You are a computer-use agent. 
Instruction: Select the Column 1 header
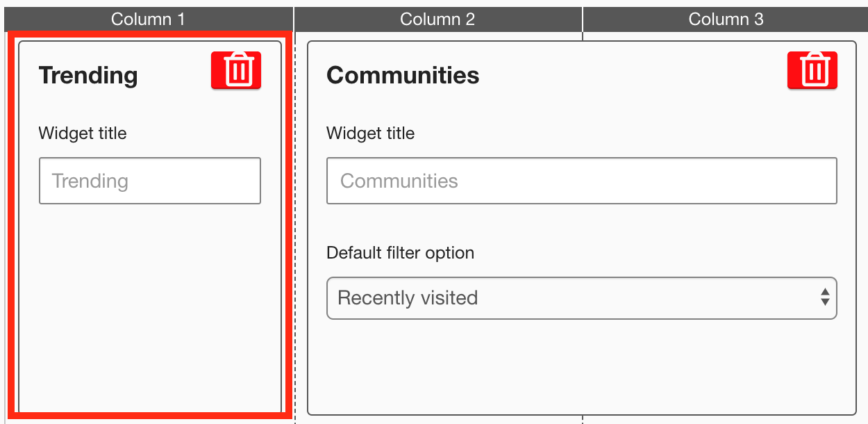(x=148, y=19)
